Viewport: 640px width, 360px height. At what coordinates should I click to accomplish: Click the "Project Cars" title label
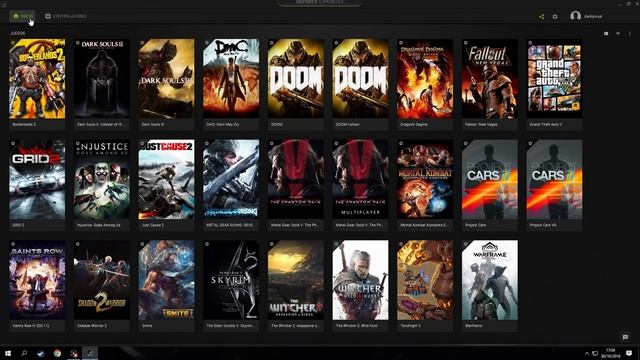pyautogui.click(x=475, y=225)
